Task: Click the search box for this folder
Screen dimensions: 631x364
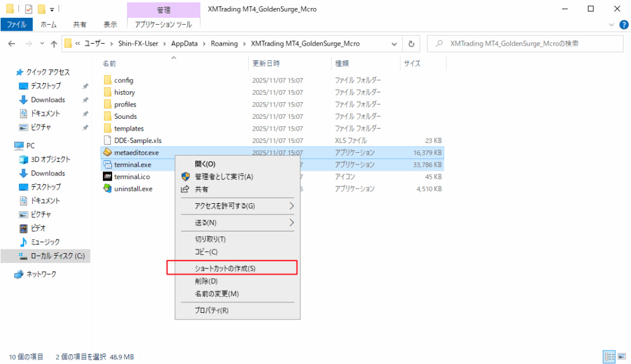Action: 524,44
